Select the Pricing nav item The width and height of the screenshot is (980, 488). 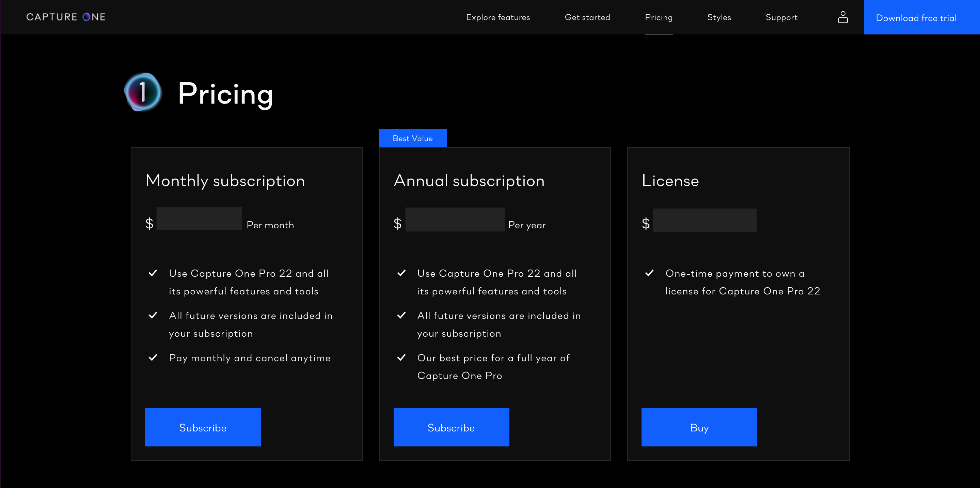click(659, 17)
